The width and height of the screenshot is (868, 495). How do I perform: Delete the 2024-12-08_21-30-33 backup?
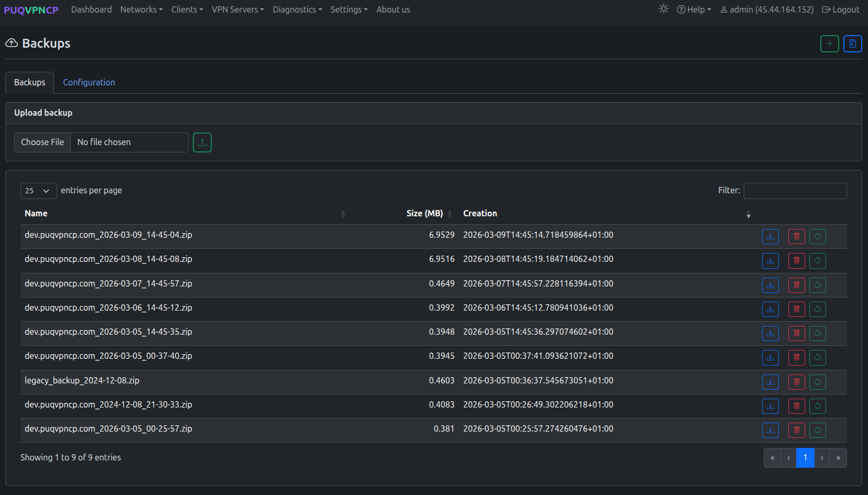[x=796, y=406]
